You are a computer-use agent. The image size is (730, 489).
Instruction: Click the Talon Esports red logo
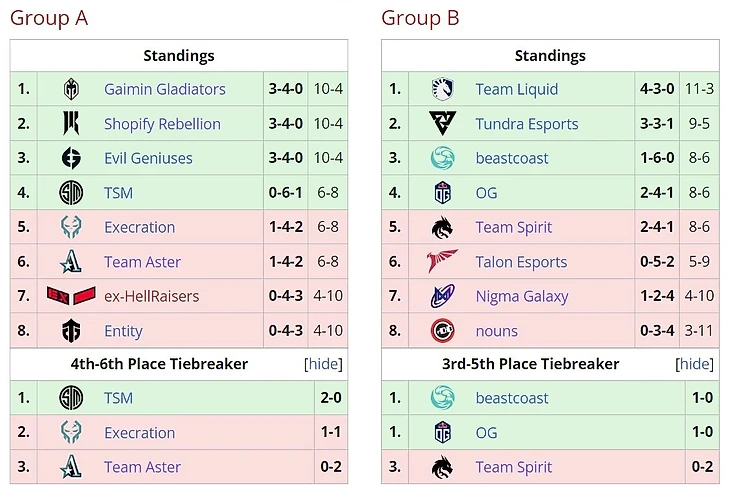[442, 261]
